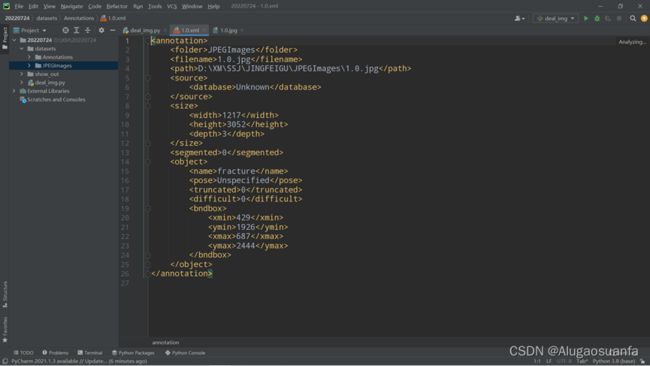This screenshot has width=650, height=366.
Task: Click the annotation breadcrumb below the editor
Action: [165, 342]
